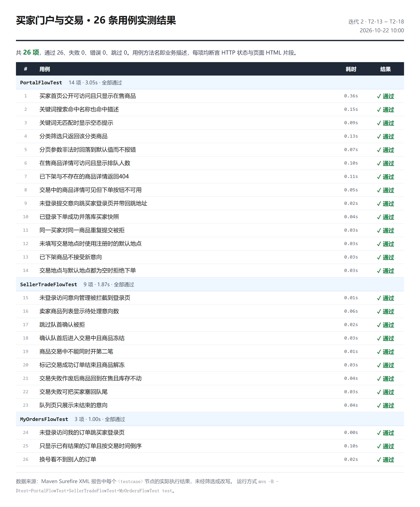
Task: Click test case 跳过队首确认被拒
Action: click(x=62, y=325)
